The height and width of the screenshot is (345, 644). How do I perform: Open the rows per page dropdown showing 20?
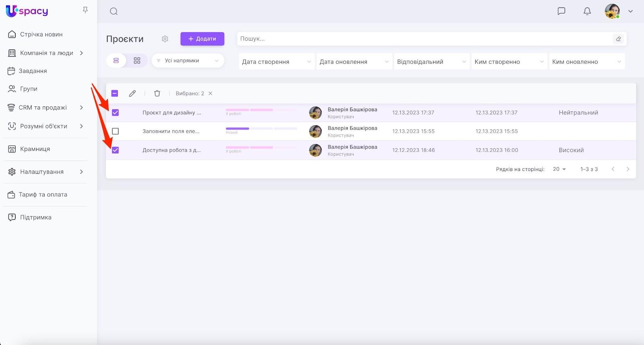click(x=559, y=169)
